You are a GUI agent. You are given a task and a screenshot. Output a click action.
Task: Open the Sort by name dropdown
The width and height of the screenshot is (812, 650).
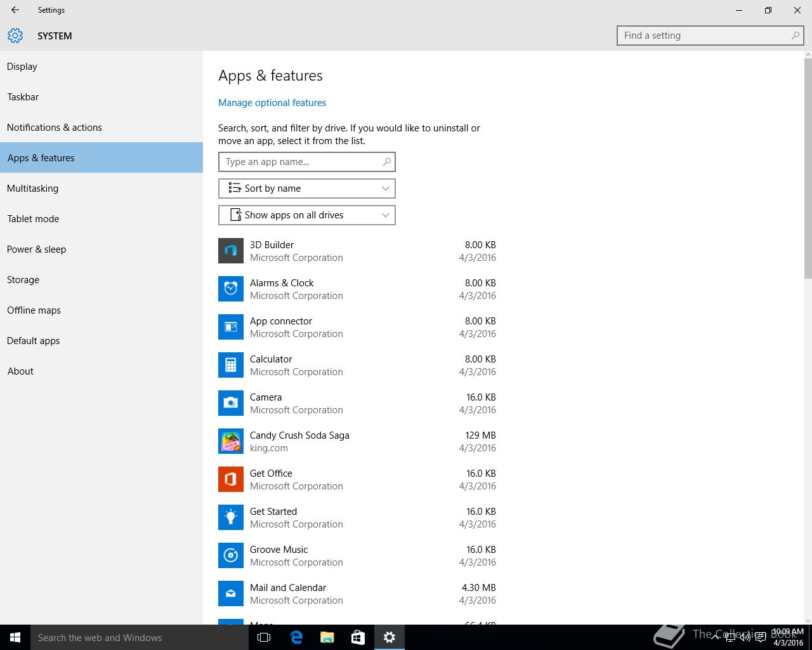coord(307,189)
